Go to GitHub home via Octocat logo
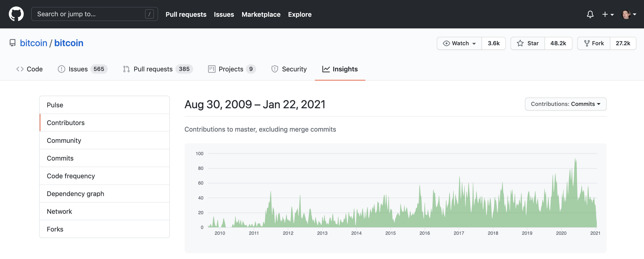 [x=16, y=14]
